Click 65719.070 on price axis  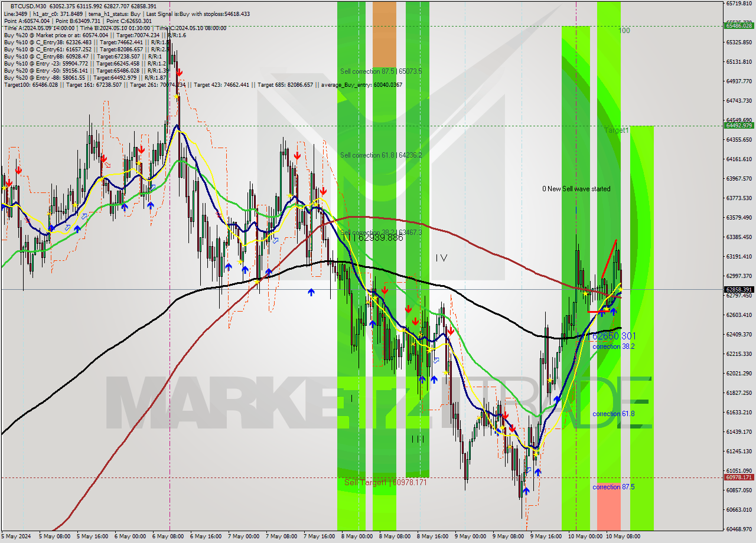coord(738,4)
